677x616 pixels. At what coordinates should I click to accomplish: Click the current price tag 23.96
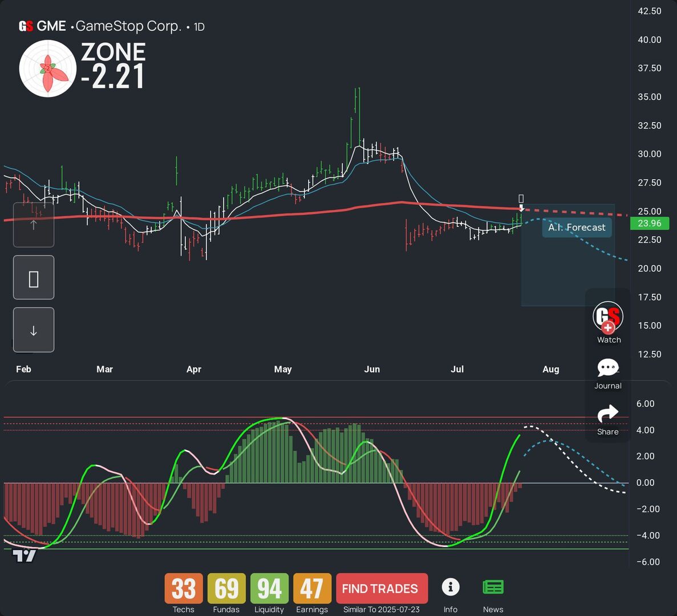pos(650,223)
